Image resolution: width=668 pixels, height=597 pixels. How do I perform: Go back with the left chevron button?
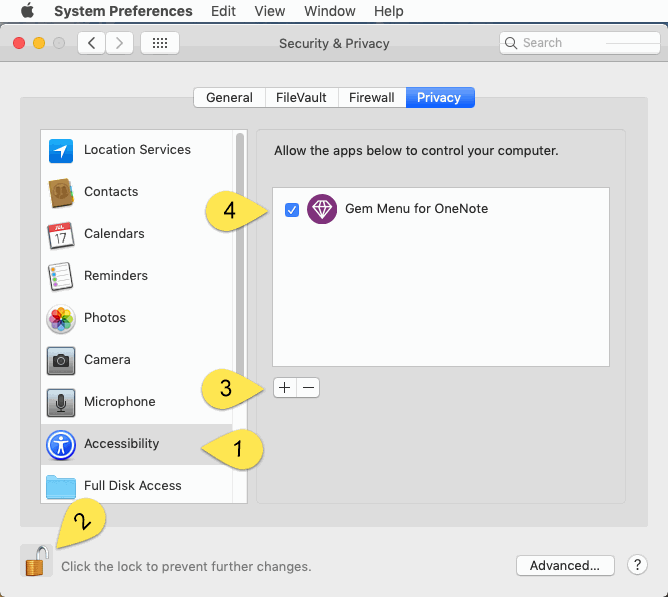[91, 43]
